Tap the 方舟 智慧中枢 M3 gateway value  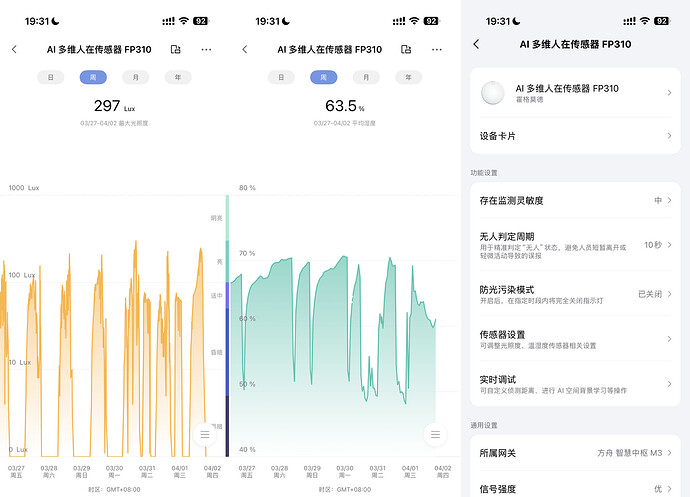click(630, 453)
